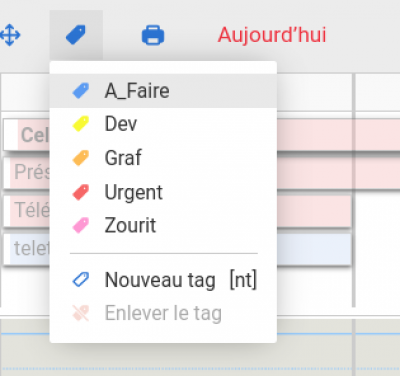Click the move arrows icon in toolbar
Screen dimensions: 400x376
[x=10, y=35]
